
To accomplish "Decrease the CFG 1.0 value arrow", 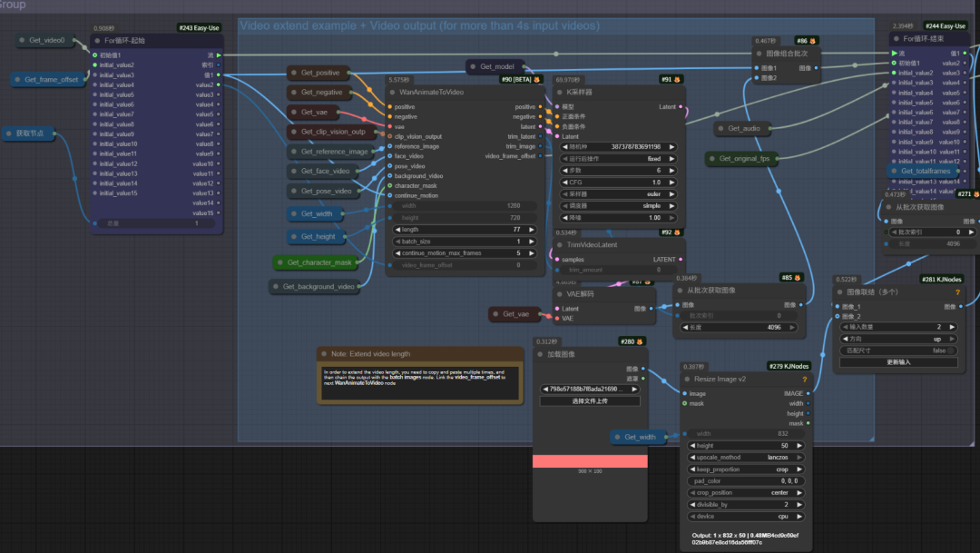I will click(x=565, y=183).
